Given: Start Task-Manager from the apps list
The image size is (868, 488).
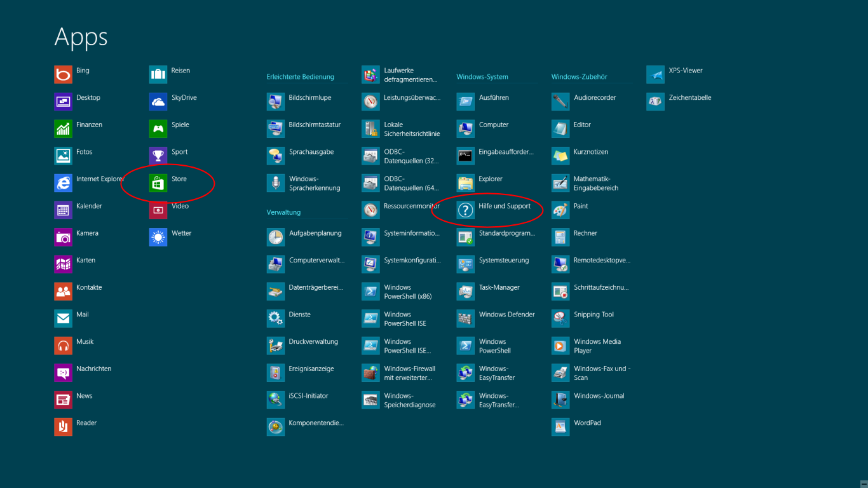Looking at the screenshot, I should (466, 292).
